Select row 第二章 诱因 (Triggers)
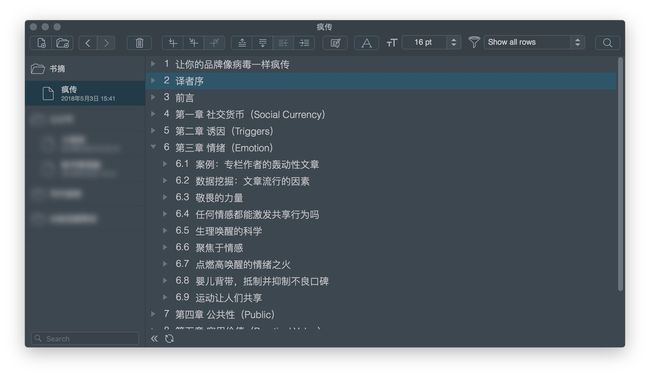650x377 pixels. pos(224,131)
